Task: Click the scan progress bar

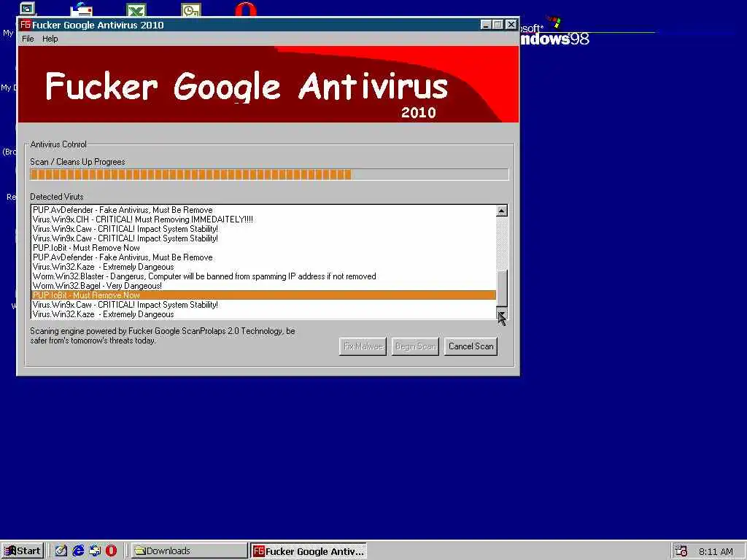Action: coord(269,174)
